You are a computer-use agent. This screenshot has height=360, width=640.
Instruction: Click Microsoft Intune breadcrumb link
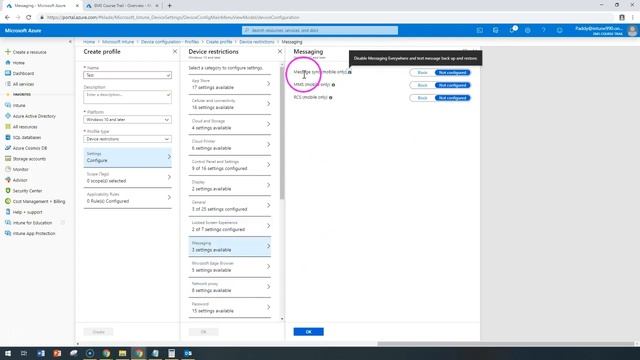(118, 42)
